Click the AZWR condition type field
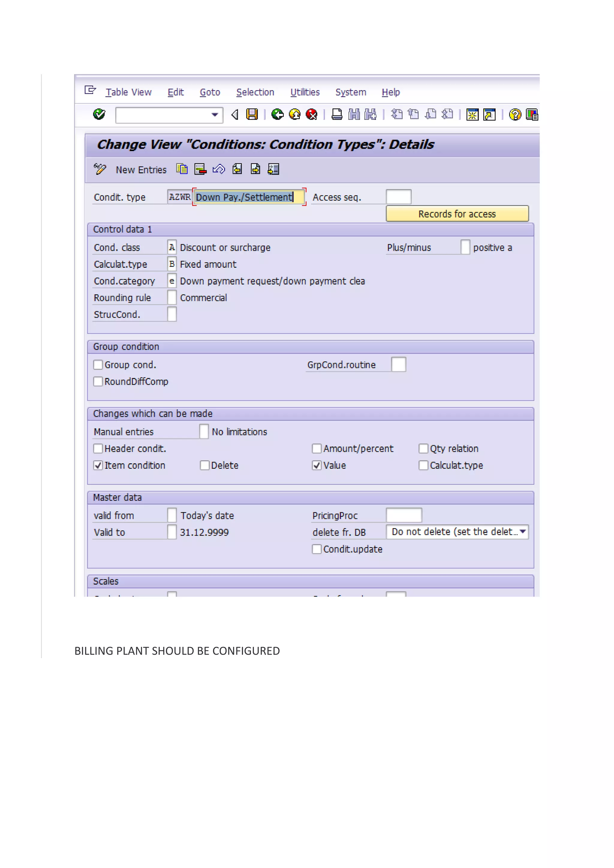Screen dimensions: 614x868 click(x=180, y=197)
